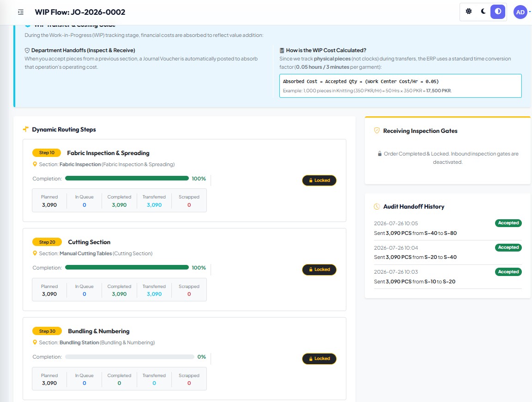Switch to dark theme moon icon
532x402 pixels.
coord(483,11)
